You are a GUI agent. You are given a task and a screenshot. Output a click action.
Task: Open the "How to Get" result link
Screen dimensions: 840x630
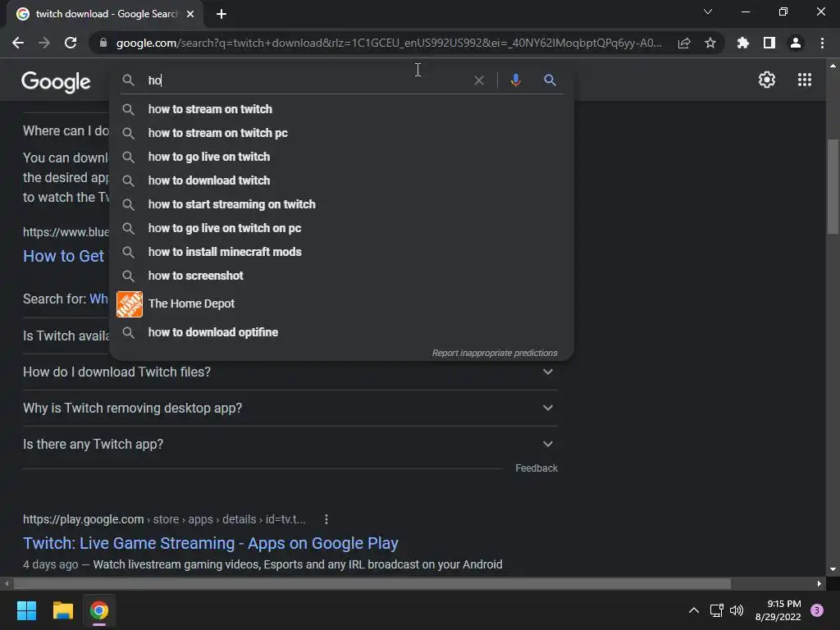click(63, 256)
